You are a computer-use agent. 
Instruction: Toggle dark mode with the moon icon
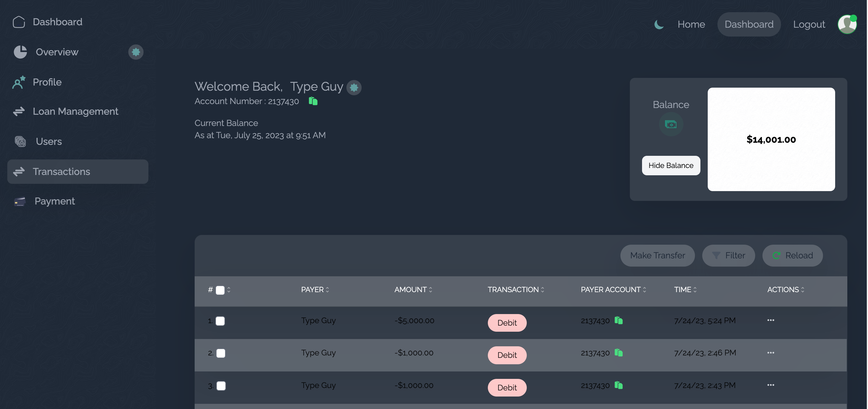coord(659,24)
